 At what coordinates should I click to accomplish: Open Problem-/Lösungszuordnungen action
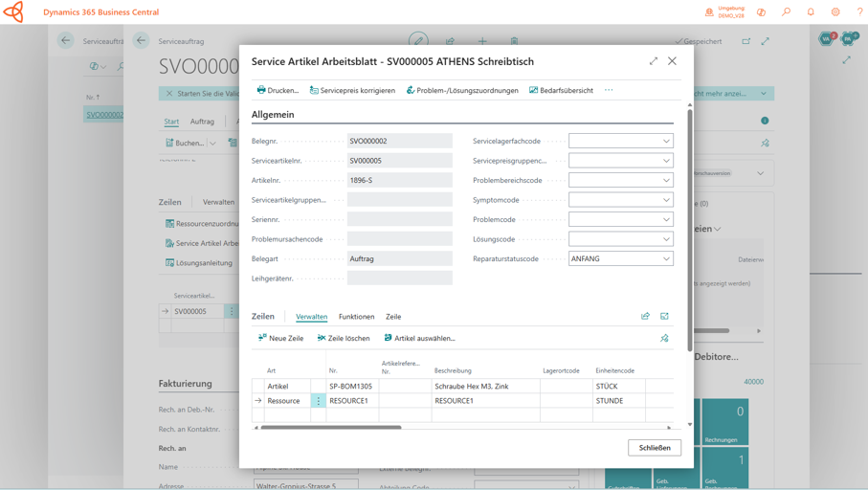[x=462, y=90]
